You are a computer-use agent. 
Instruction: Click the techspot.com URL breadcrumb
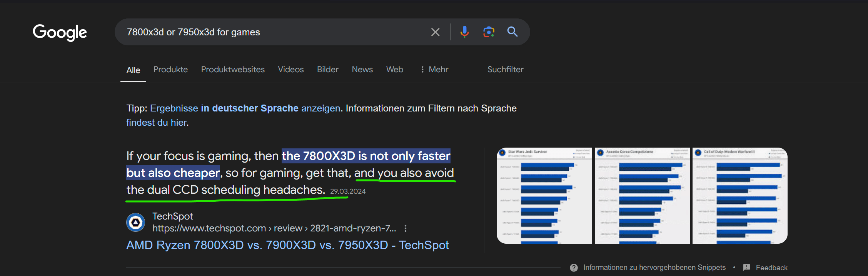[x=274, y=228]
